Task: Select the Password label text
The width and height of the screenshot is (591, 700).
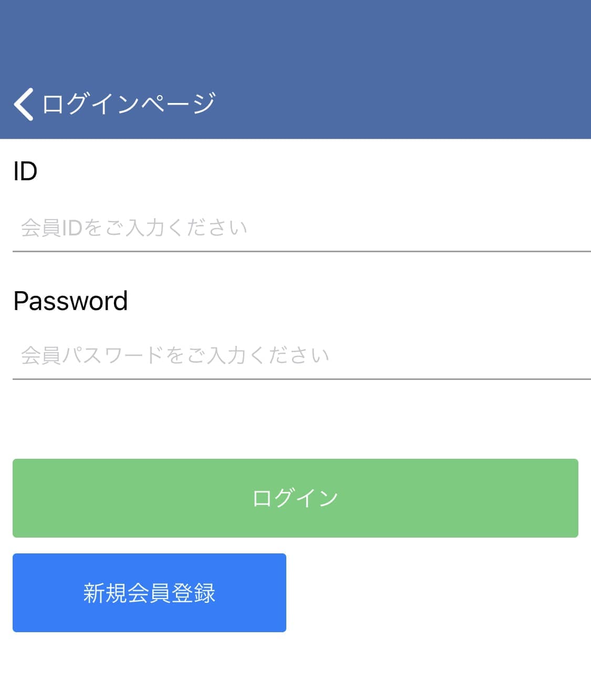Action: click(x=70, y=301)
